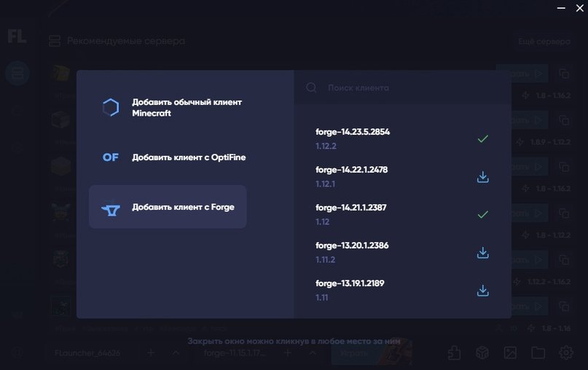This screenshot has width=588, height=370.
Task: Download forge-14.22.1.2478 using its download icon
Action: pyautogui.click(x=482, y=177)
